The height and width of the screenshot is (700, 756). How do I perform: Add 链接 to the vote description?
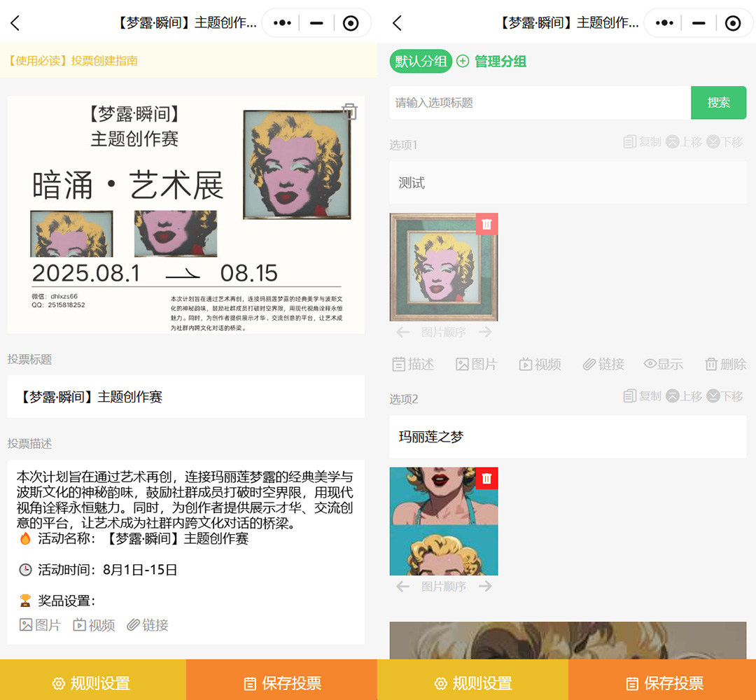[x=148, y=625]
